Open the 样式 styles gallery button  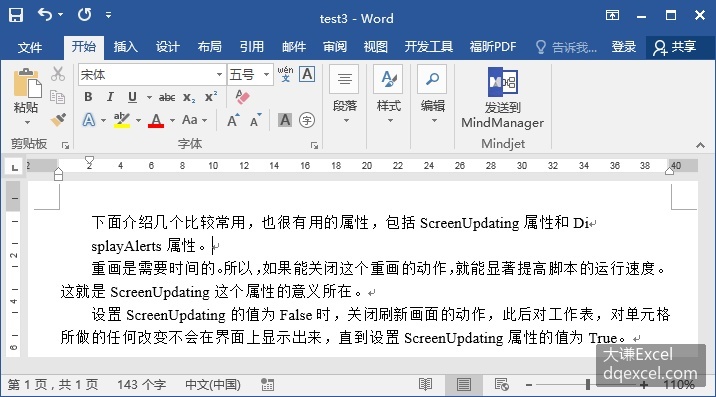[389, 95]
